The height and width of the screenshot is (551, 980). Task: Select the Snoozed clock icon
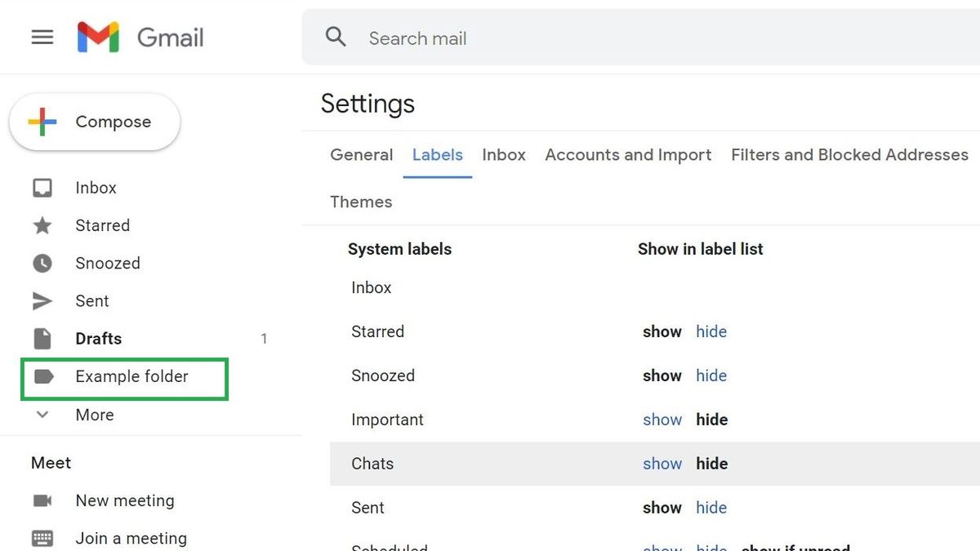point(42,263)
